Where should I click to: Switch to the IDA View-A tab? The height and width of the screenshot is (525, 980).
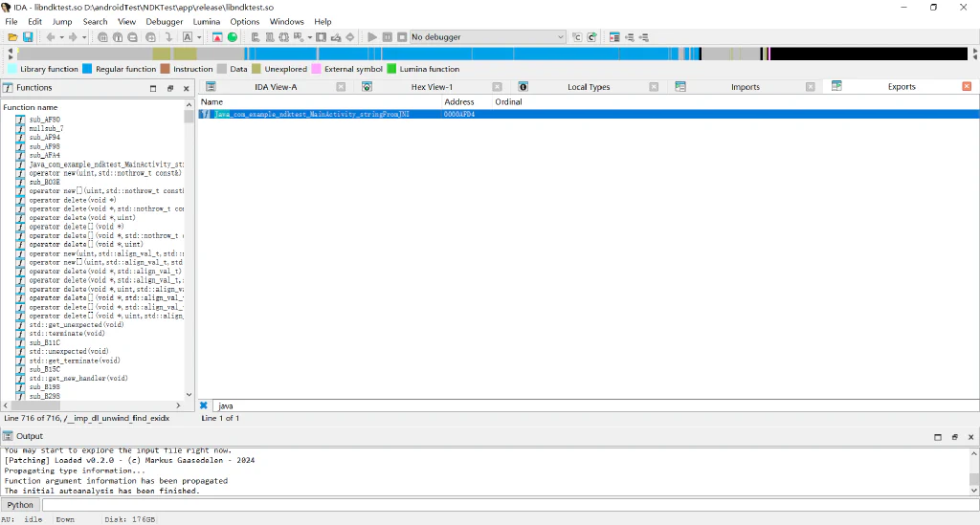[x=276, y=87]
